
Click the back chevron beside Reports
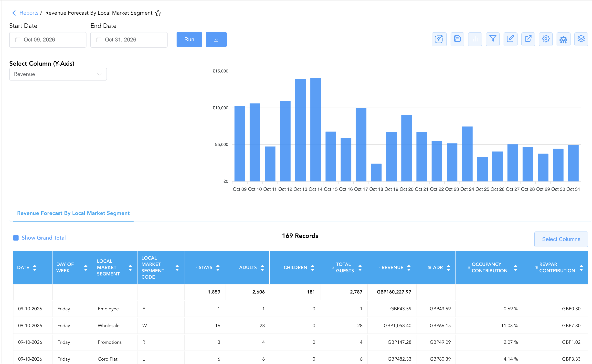point(14,13)
